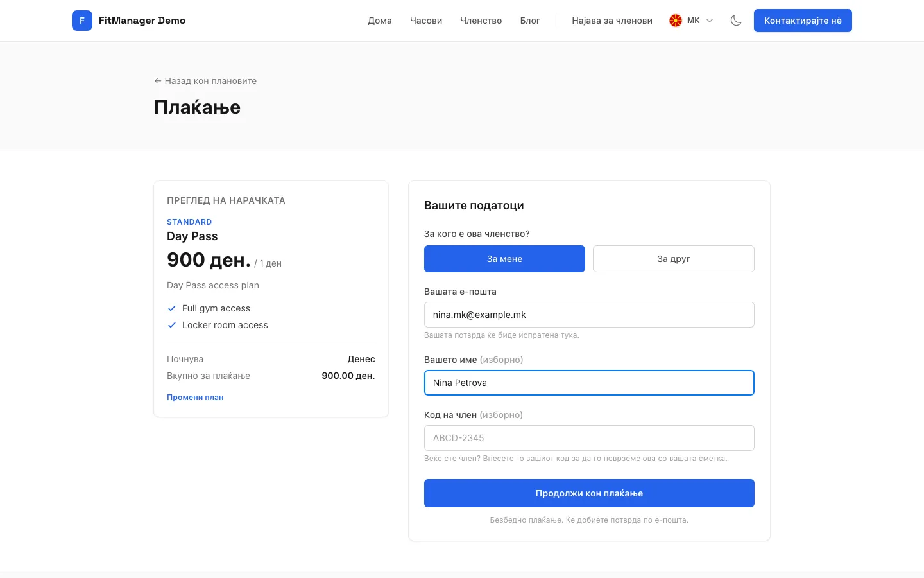Click the 'ПРЕГЛЕД НА НАРАЧКАТА' heading
The height and width of the screenshot is (578, 924).
(226, 200)
